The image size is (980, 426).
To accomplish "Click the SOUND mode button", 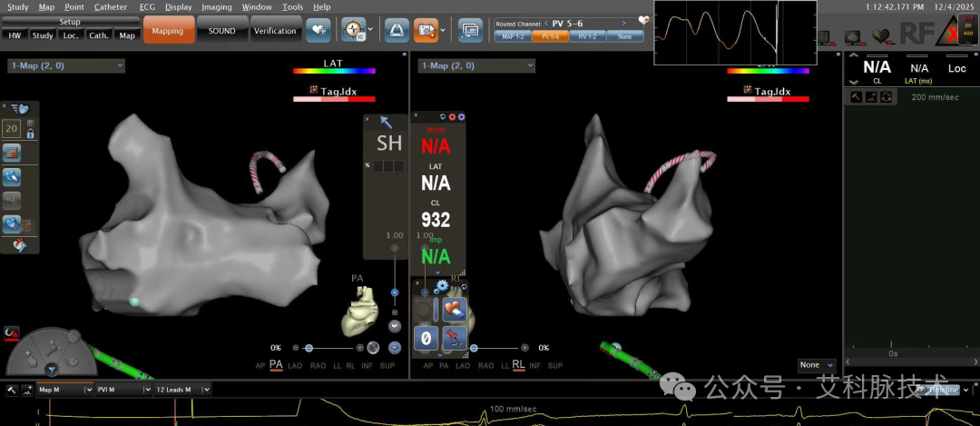I will [x=222, y=30].
